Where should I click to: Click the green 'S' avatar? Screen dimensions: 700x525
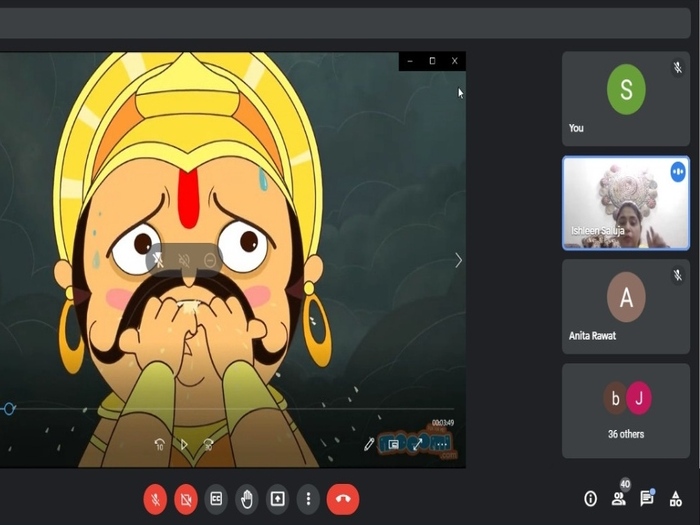pos(626,89)
